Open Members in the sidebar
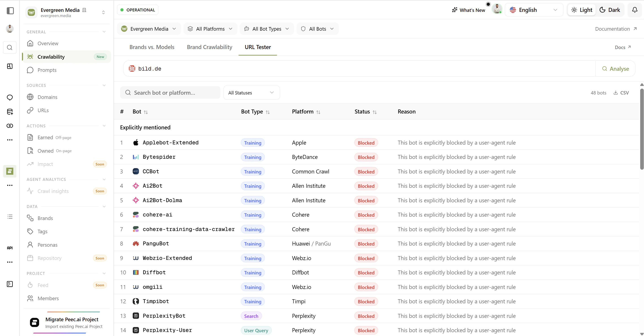 click(x=66, y=298)
